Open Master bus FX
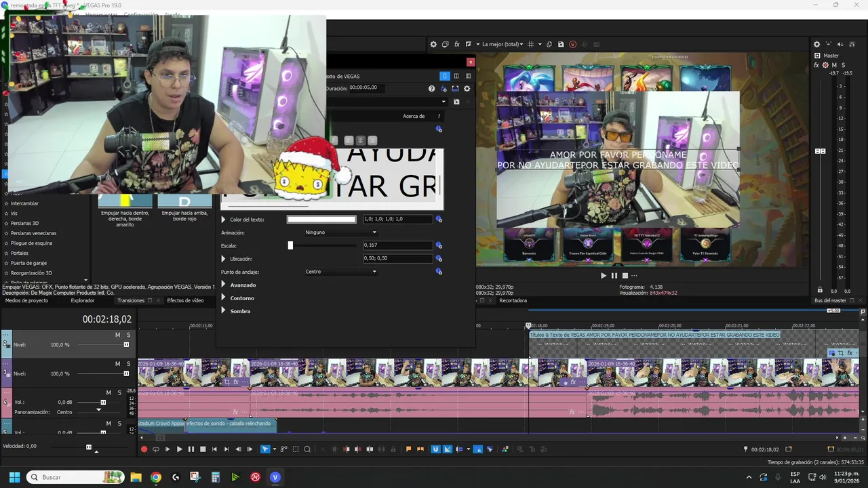 816,65
